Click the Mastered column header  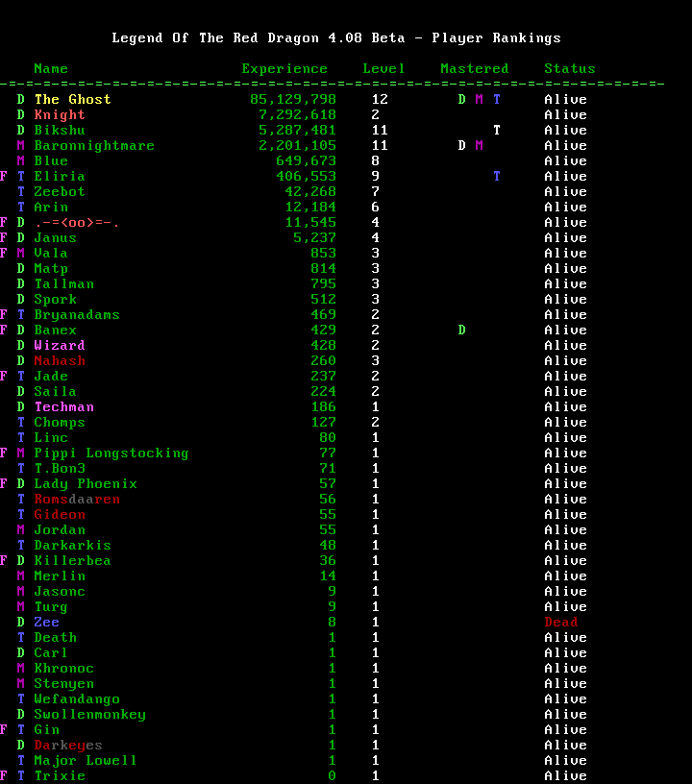pos(475,68)
